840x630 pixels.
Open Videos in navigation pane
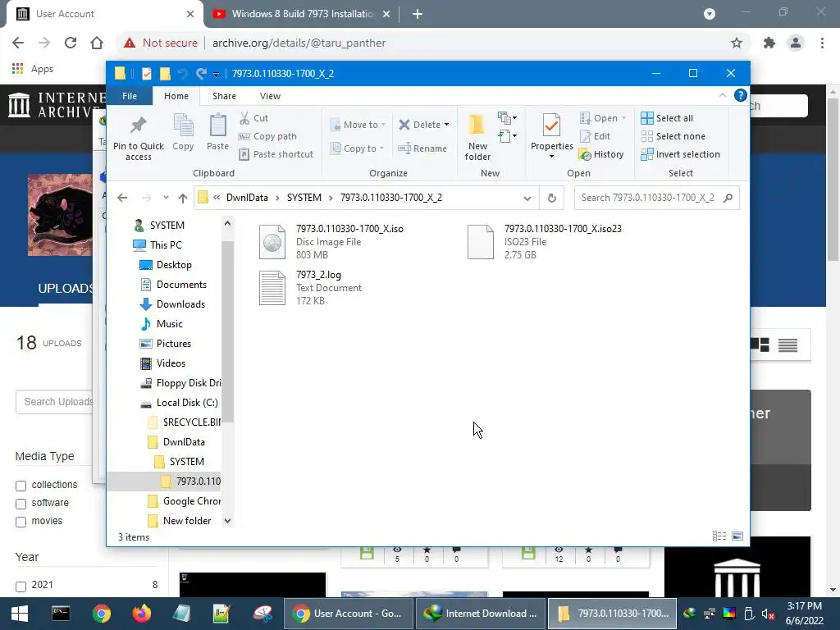[x=162, y=363]
